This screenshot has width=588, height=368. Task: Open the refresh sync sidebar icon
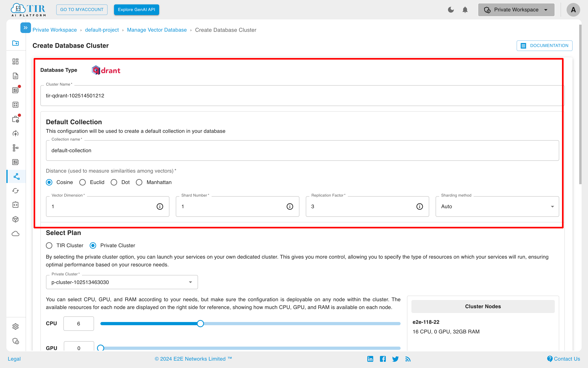(x=16, y=191)
